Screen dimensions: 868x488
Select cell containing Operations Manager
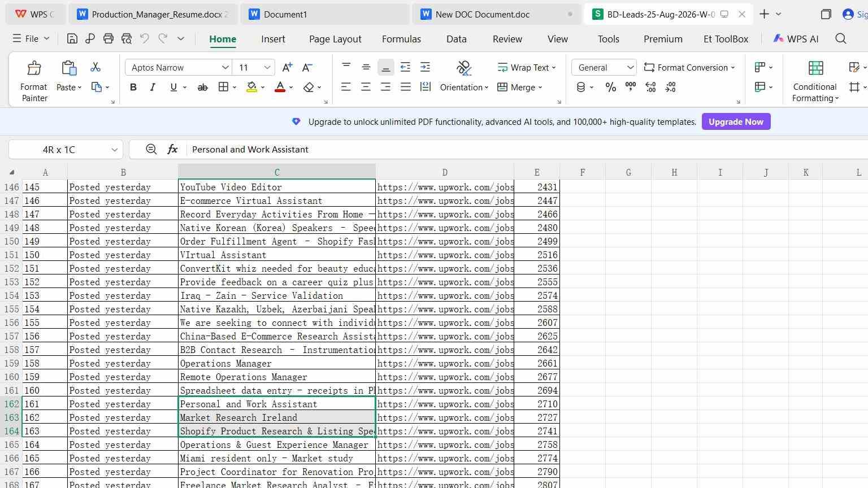pos(277,363)
